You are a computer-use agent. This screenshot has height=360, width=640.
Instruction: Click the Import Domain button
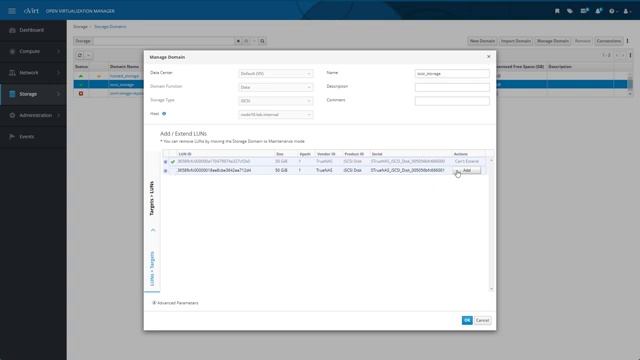click(516, 41)
